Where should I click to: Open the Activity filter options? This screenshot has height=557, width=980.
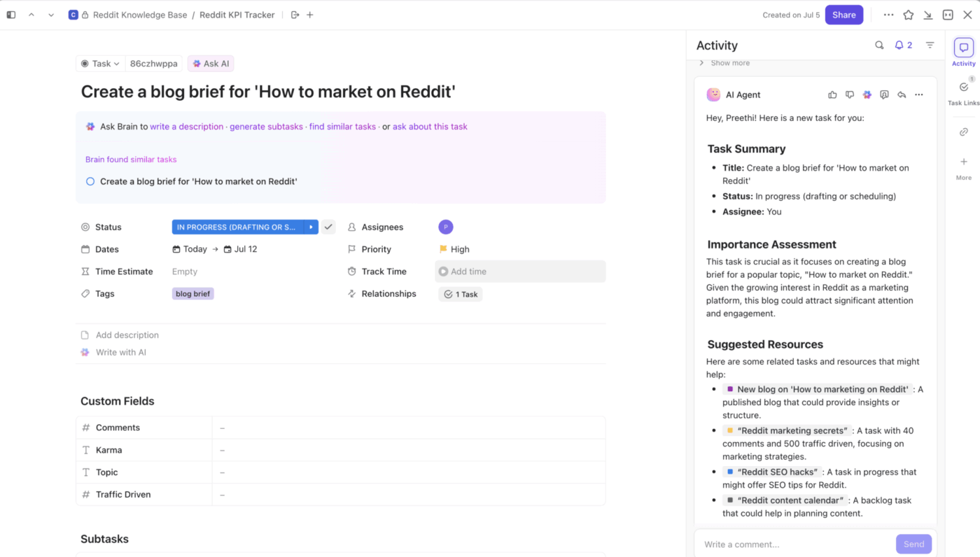930,44
